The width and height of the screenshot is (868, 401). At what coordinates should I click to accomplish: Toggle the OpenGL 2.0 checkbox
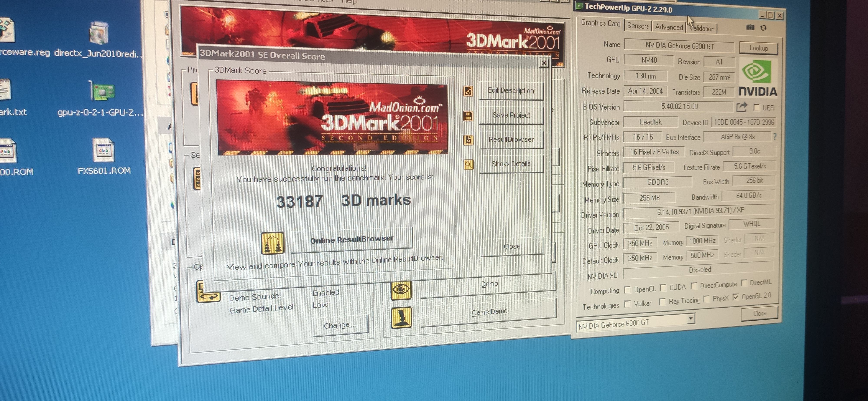tap(735, 297)
